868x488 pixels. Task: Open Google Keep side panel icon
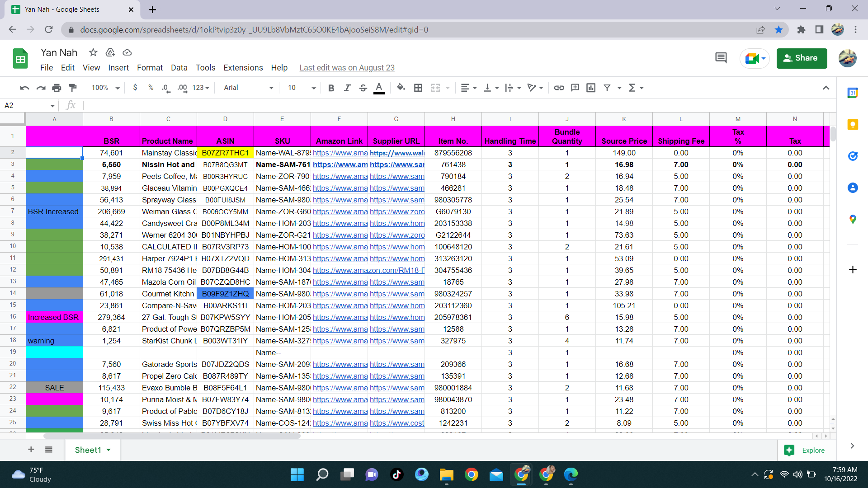point(853,125)
